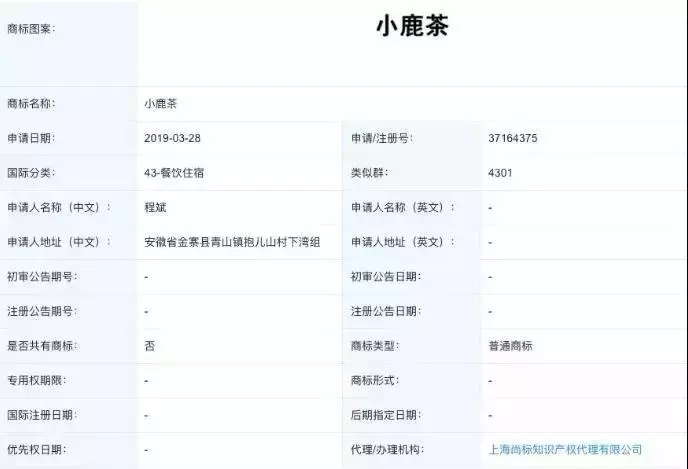Click the 申请人地址（中文） label
This screenshot has height=469, width=688.
coord(59,242)
